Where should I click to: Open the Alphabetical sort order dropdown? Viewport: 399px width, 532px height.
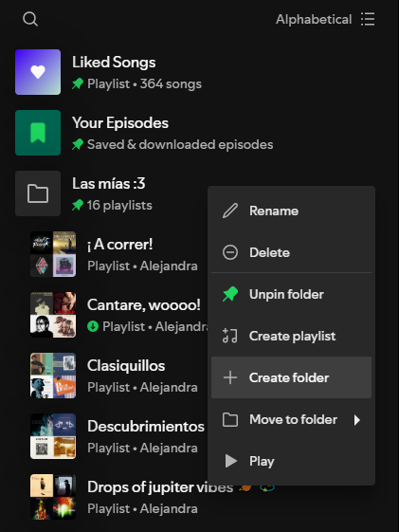pyautogui.click(x=314, y=19)
